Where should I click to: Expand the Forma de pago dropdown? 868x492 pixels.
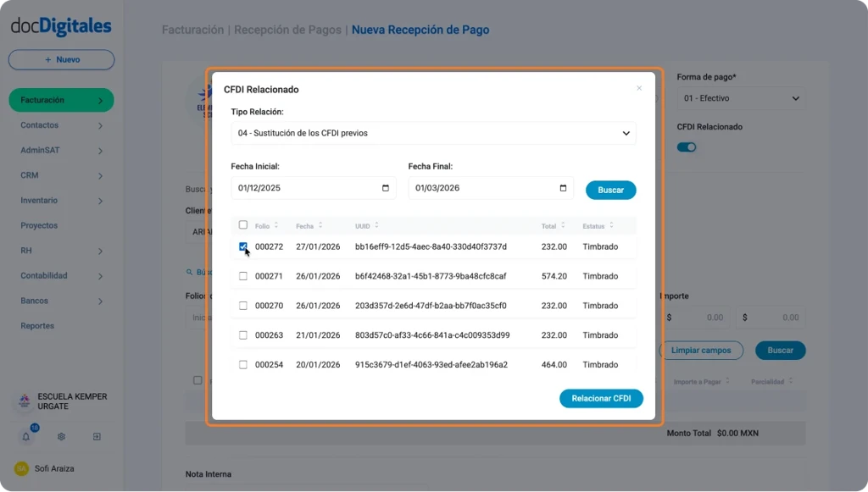point(741,98)
